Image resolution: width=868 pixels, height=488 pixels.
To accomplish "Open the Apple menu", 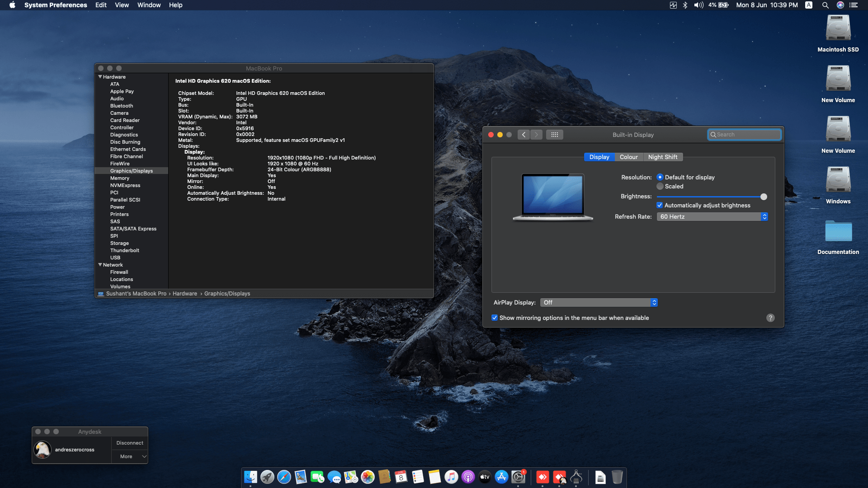I will [12, 5].
